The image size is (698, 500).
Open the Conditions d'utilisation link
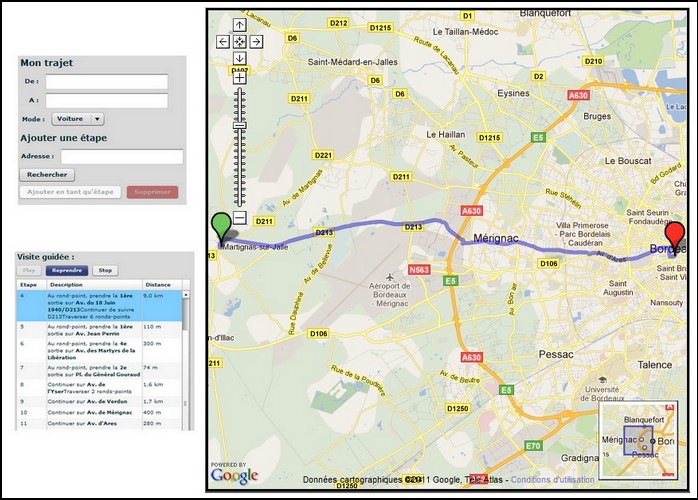(552, 480)
